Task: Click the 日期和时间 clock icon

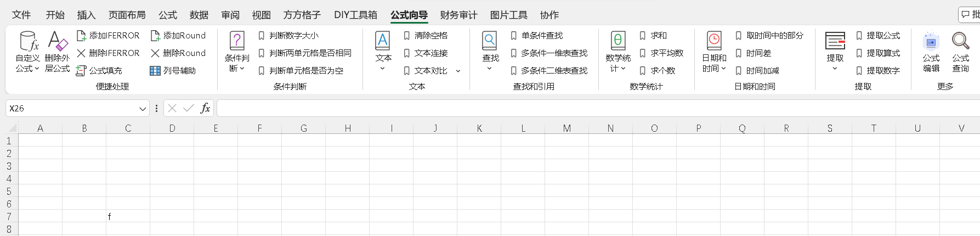Action: 714,41
